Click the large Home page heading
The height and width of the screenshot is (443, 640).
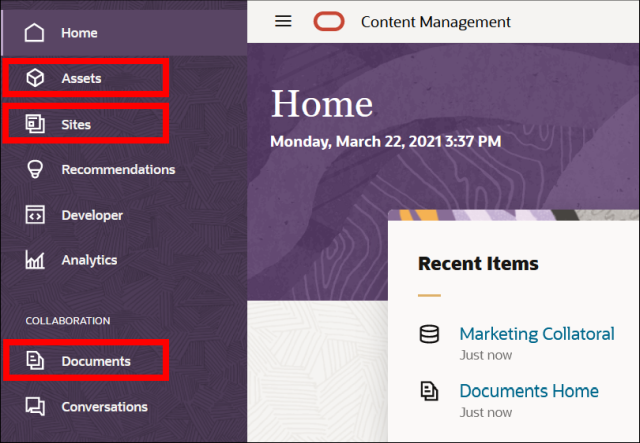pos(322,104)
